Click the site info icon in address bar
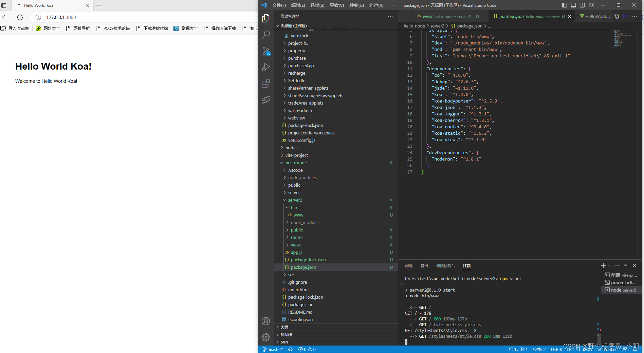Image resolution: width=644 pixels, height=353 pixels. pyautogui.click(x=38, y=17)
